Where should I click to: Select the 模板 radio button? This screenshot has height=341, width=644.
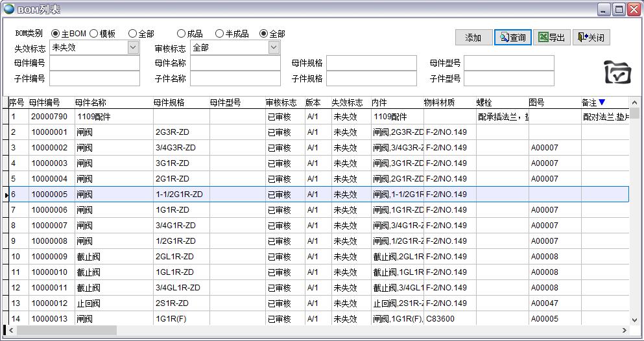pyautogui.click(x=94, y=34)
